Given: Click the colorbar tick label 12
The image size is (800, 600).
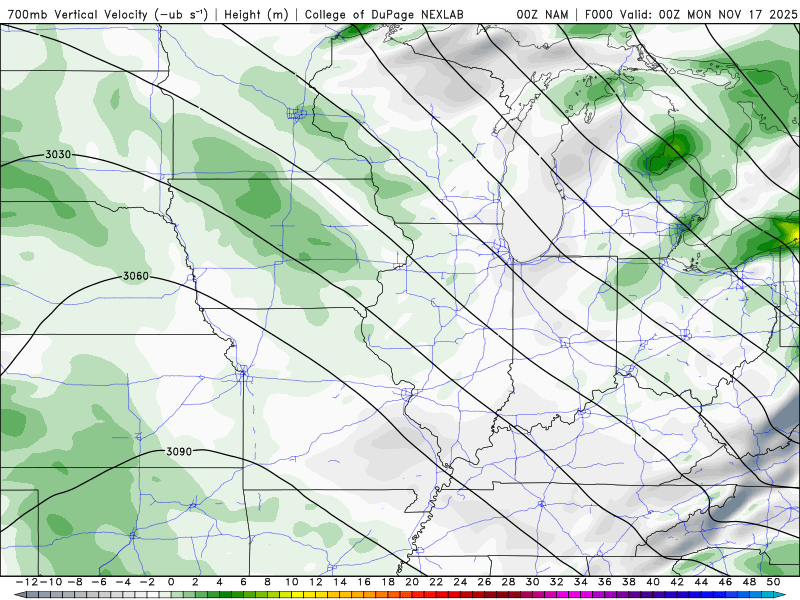Looking at the screenshot, I should click(x=316, y=582).
